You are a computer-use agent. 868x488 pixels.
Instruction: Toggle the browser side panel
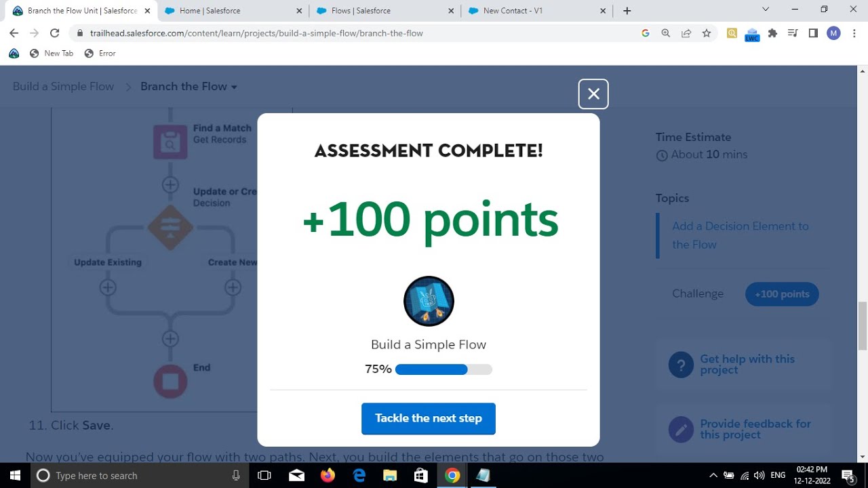[x=813, y=33]
